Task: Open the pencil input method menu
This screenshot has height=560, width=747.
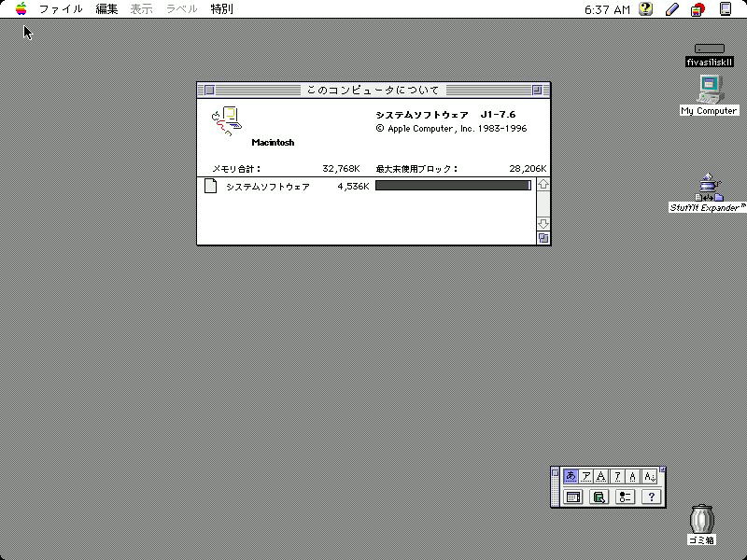Action: pyautogui.click(x=672, y=9)
